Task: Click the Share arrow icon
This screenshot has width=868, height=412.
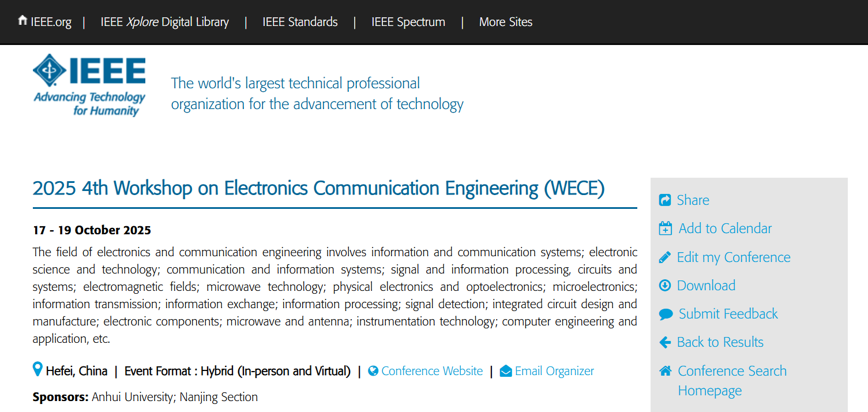Action: point(665,200)
